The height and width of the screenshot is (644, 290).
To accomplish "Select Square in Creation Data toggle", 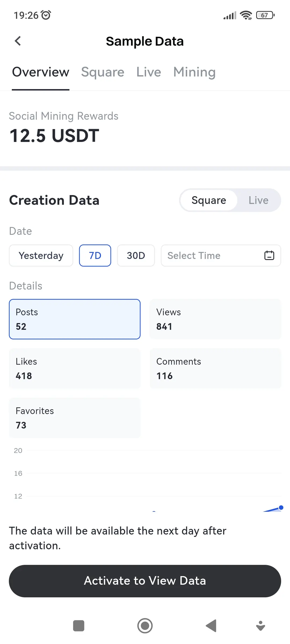I will click(209, 200).
